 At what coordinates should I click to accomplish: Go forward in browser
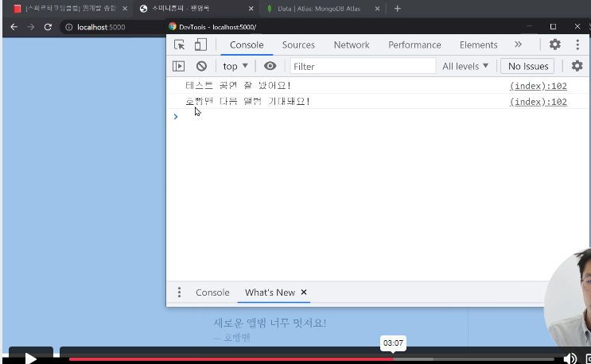(31, 27)
